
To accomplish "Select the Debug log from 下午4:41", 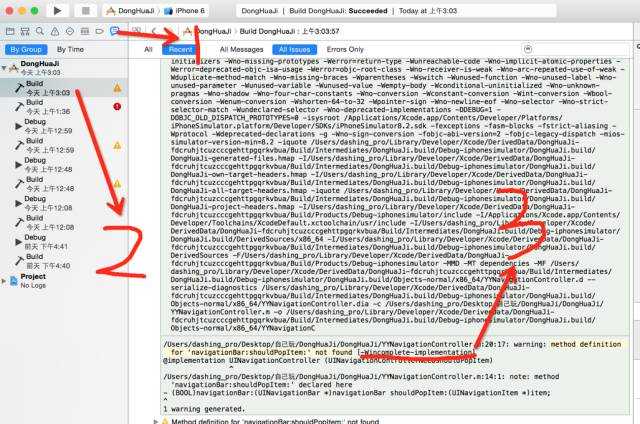I will click(63, 242).
